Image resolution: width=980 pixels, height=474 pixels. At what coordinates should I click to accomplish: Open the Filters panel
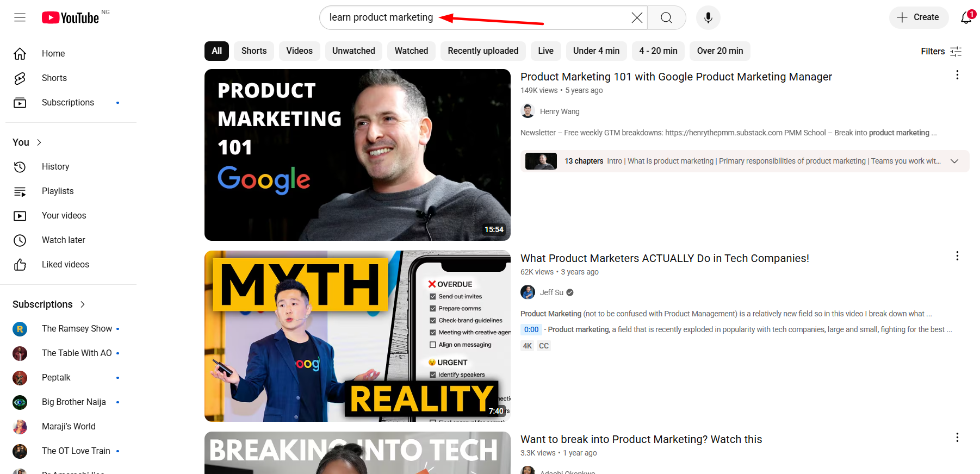(941, 51)
